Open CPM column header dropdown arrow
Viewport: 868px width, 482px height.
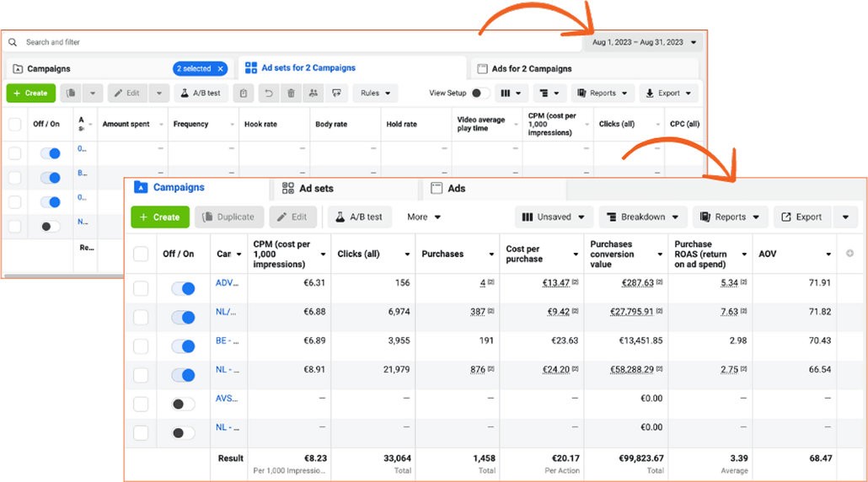[x=324, y=254]
